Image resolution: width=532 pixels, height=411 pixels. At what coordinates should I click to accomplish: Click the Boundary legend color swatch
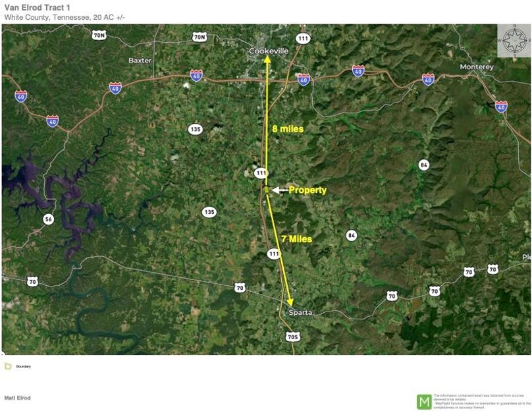8,366
